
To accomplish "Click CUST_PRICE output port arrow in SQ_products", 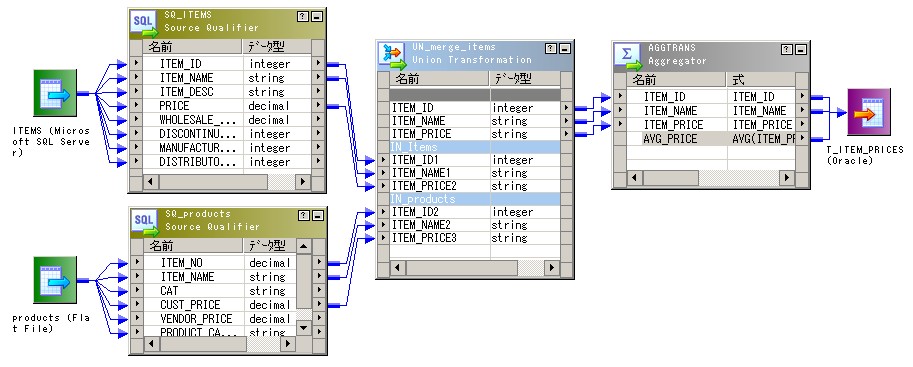I will click(x=318, y=304).
